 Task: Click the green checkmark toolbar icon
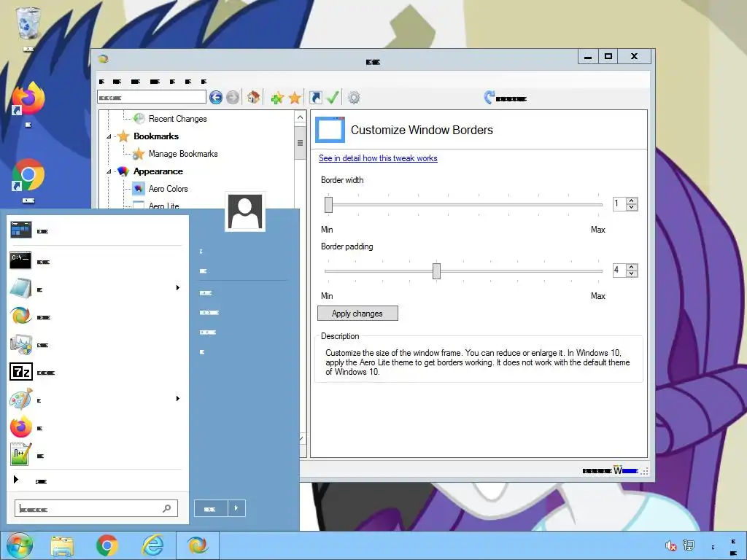coord(333,98)
